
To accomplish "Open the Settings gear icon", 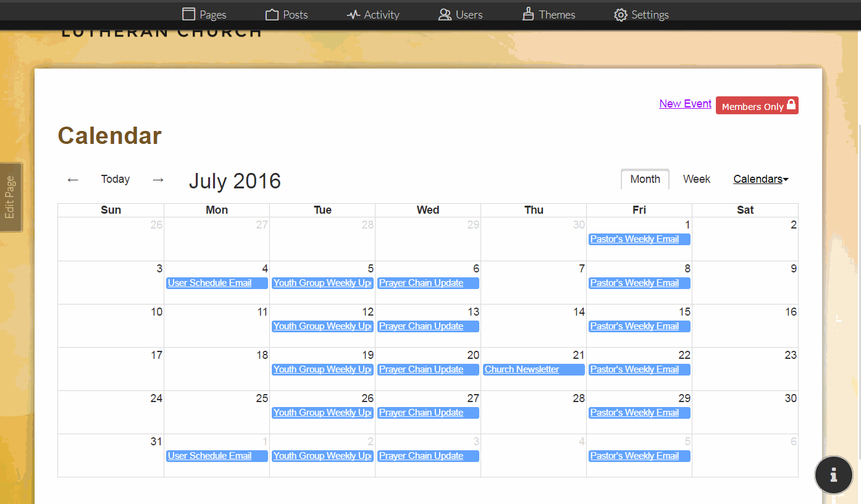I will pos(620,14).
